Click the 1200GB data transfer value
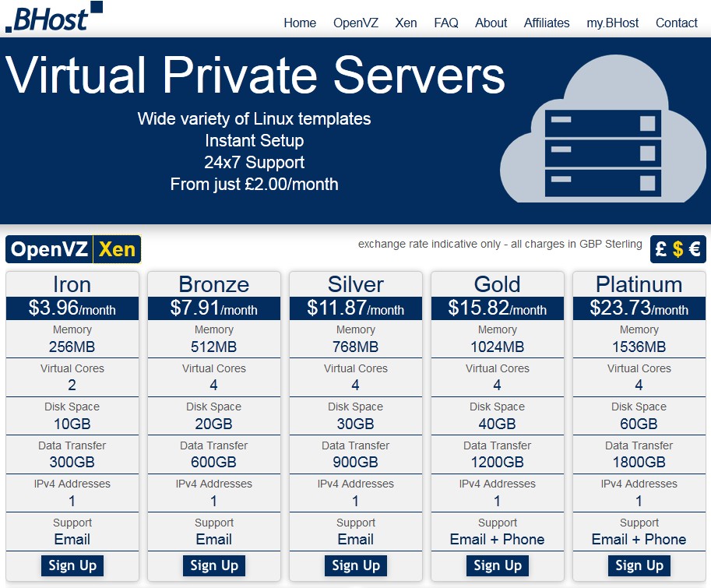The height and width of the screenshot is (588, 711). [x=498, y=462]
